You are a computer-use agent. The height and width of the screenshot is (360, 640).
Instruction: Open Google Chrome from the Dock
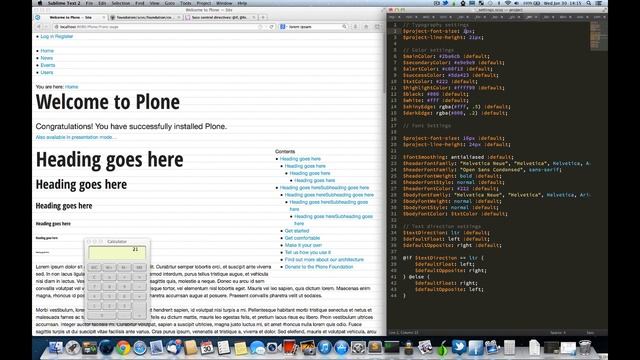point(123,347)
